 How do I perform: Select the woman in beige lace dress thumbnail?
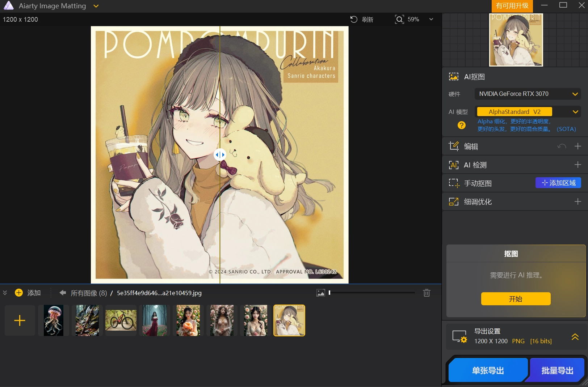(x=222, y=320)
